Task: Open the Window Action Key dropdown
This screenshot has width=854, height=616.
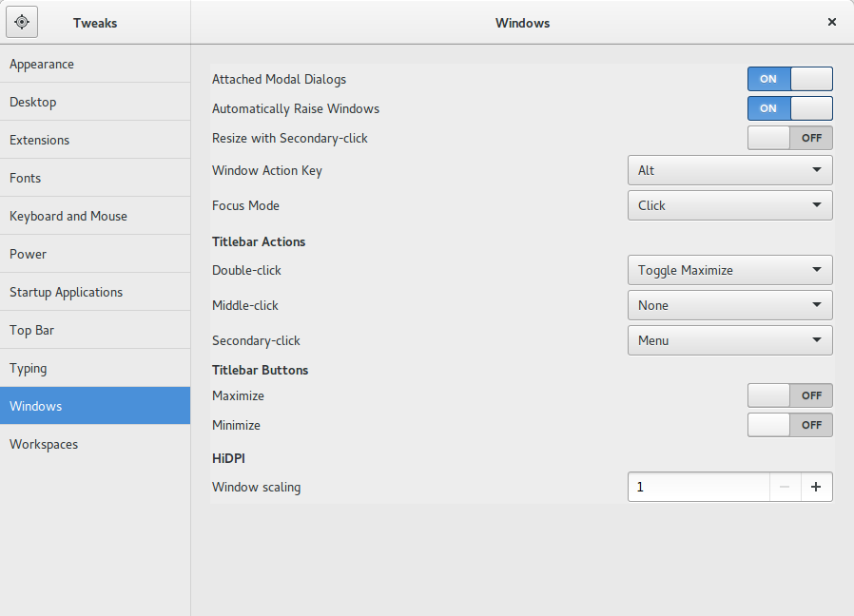Action: [729, 170]
